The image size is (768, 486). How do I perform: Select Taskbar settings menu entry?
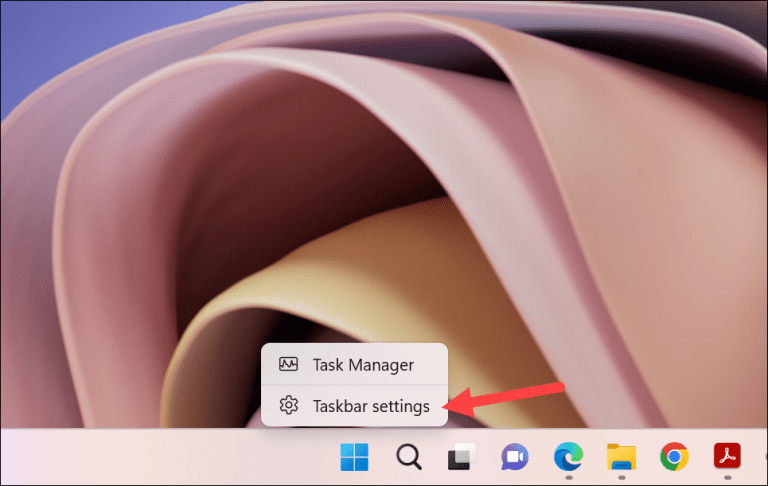tap(354, 406)
